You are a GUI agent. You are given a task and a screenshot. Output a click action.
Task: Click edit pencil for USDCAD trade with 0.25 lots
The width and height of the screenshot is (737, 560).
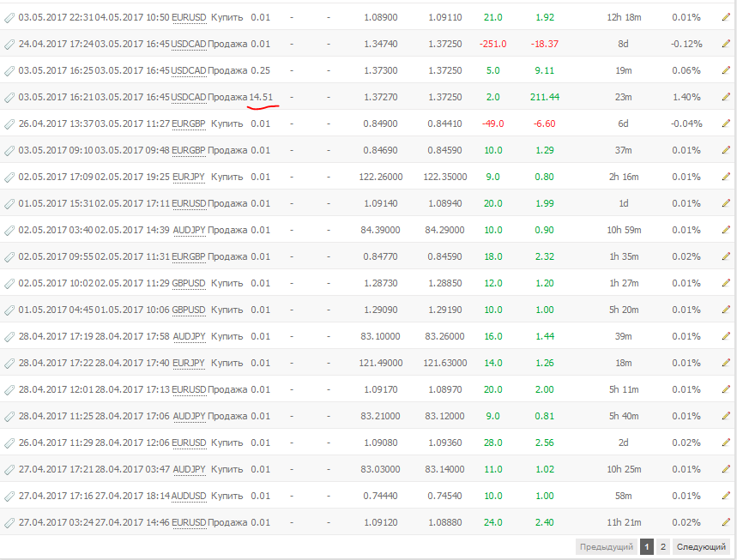[x=726, y=70]
